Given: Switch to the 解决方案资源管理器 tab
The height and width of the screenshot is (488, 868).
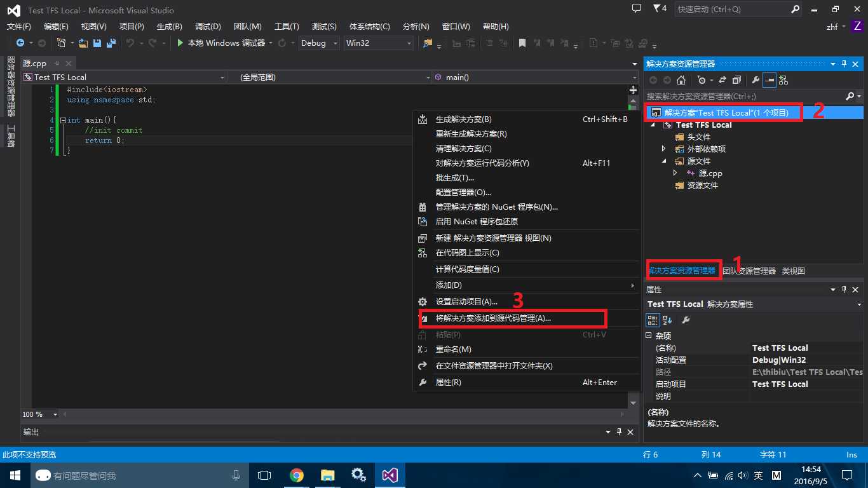Looking at the screenshot, I should click(682, 271).
